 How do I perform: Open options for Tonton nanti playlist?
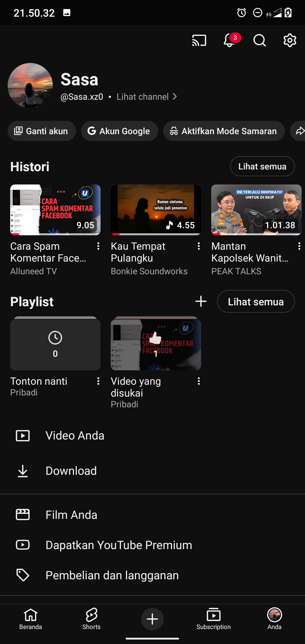pos(98,381)
